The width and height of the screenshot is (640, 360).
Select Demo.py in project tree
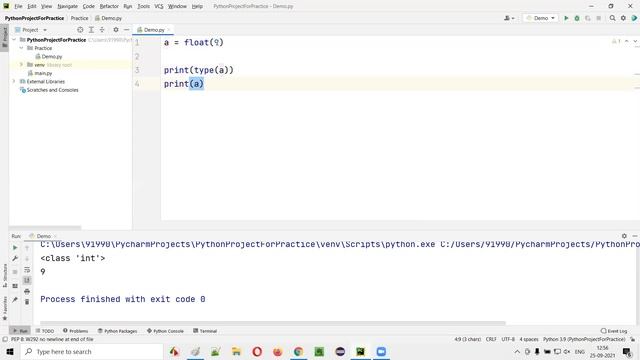(x=48, y=56)
